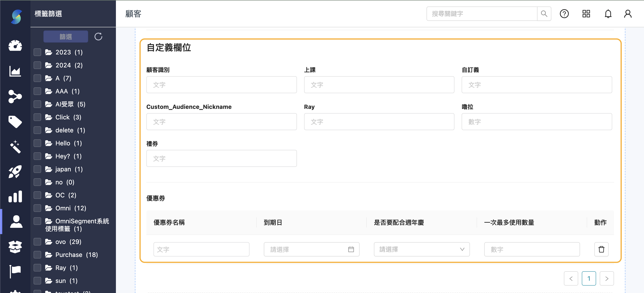
Task: Select page 1 in pagination
Action: pyautogui.click(x=589, y=278)
